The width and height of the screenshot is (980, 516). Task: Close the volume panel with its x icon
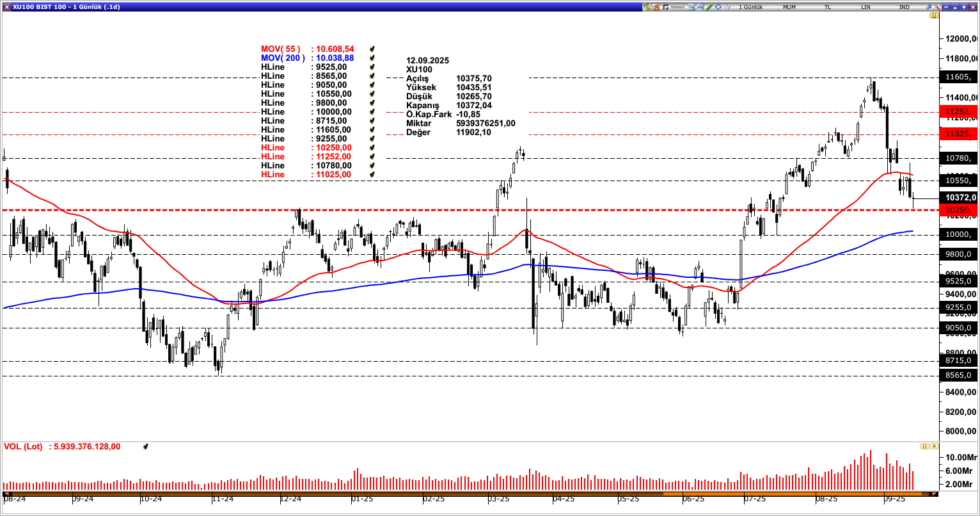(x=934, y=446)
